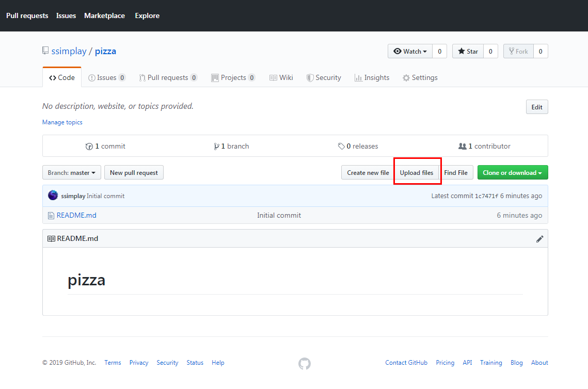This screenshot has width=588, height=389.
Task: Click the Watch count showing 0
Action: click(x=439, y=52)
